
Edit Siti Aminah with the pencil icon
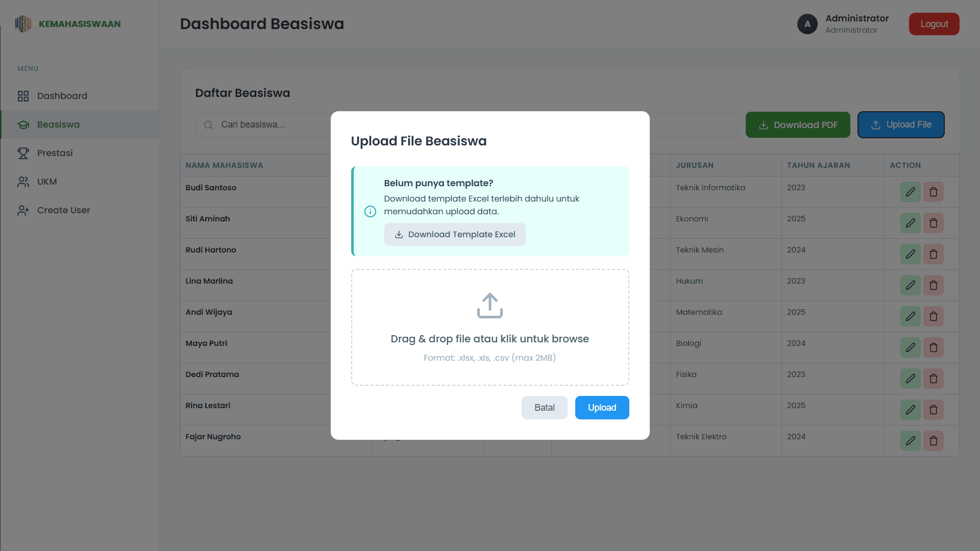point(911,223)
